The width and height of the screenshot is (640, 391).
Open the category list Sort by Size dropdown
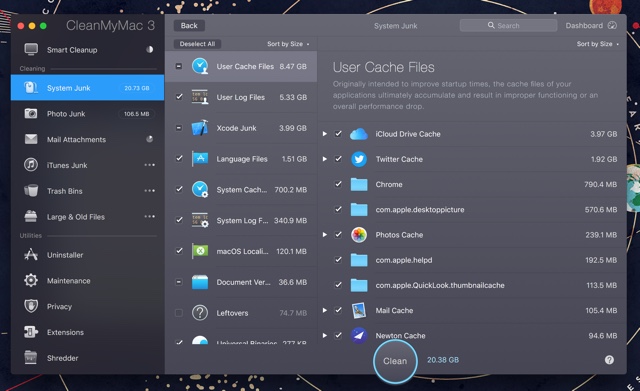point(288,44)
